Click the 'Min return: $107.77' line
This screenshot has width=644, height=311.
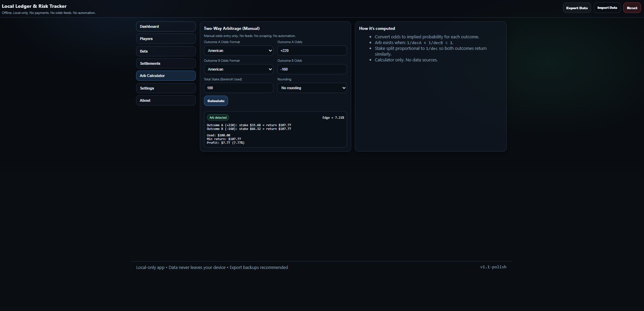coord(224,139)
